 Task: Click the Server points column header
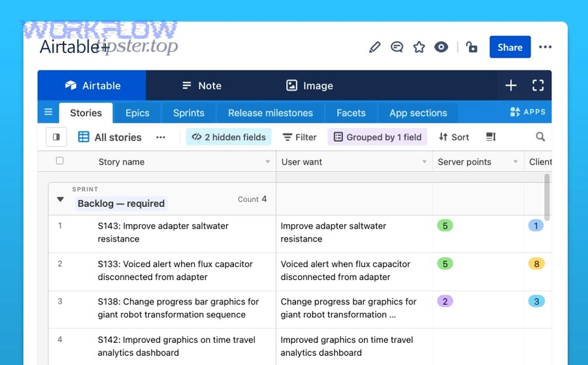(478, 161)
